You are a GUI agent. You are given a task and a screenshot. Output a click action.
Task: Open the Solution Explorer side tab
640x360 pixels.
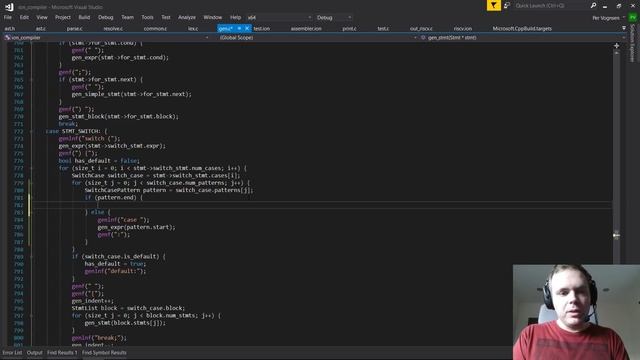[633, 43]
